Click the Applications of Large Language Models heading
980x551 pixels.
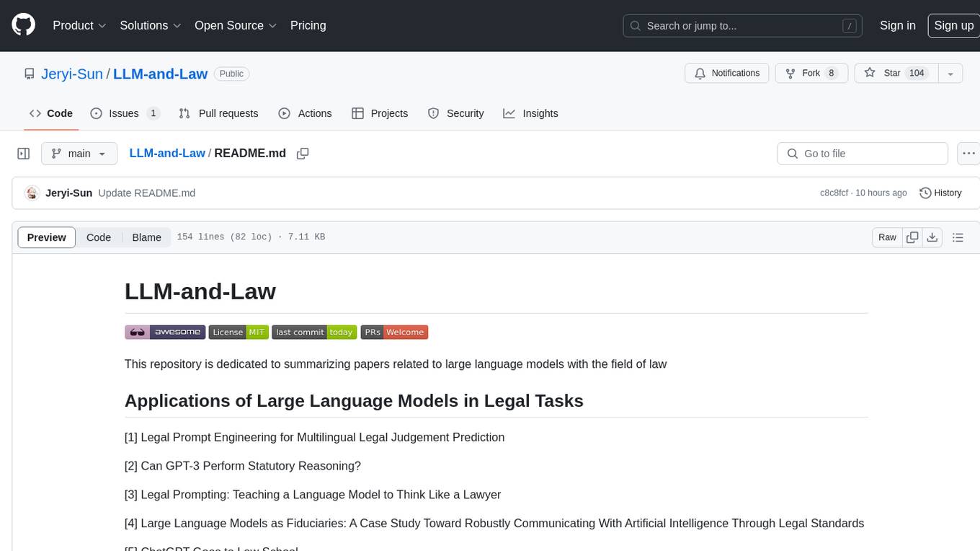tap(354, 401)
